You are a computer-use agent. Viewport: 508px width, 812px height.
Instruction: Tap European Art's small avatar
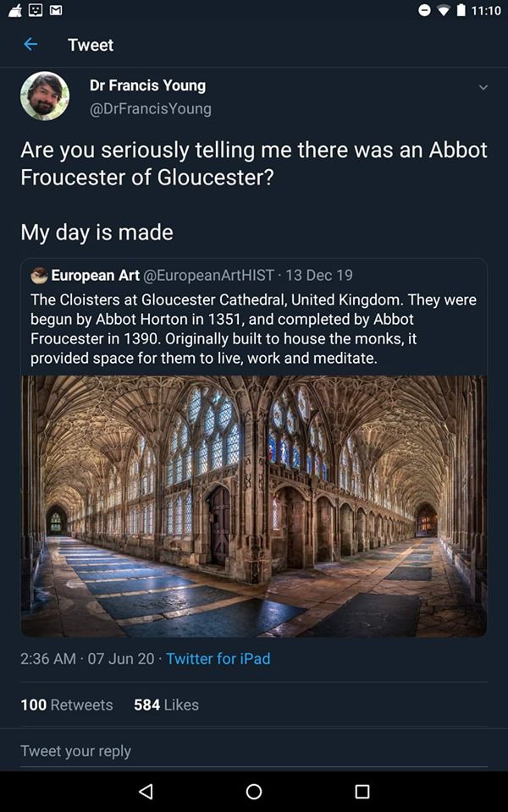(39, 275)
